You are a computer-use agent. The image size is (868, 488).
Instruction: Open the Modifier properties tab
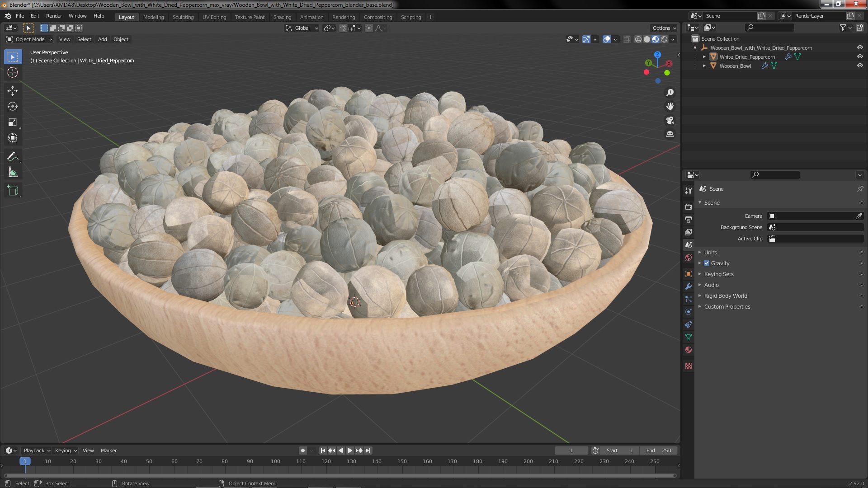(x=689, y=286)
